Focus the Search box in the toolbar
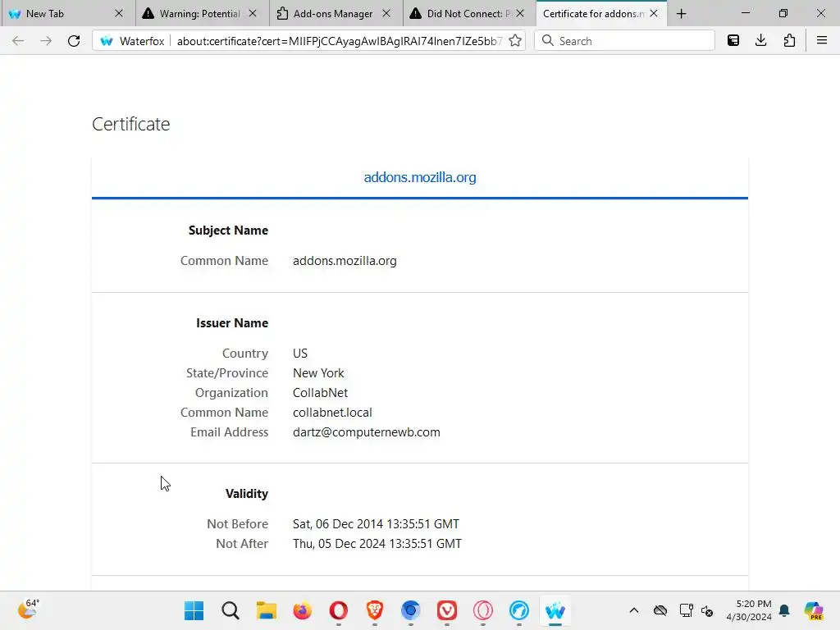The image size is (840, 630). (x=624, y=41)
